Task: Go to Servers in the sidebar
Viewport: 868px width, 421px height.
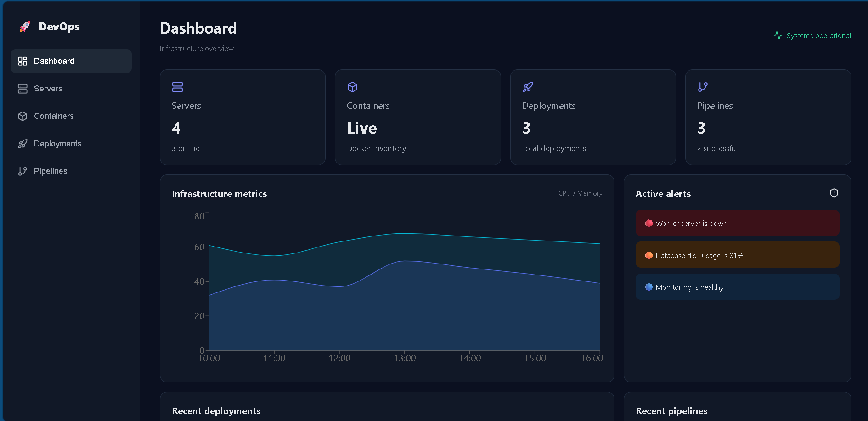Action: (71, 89)
